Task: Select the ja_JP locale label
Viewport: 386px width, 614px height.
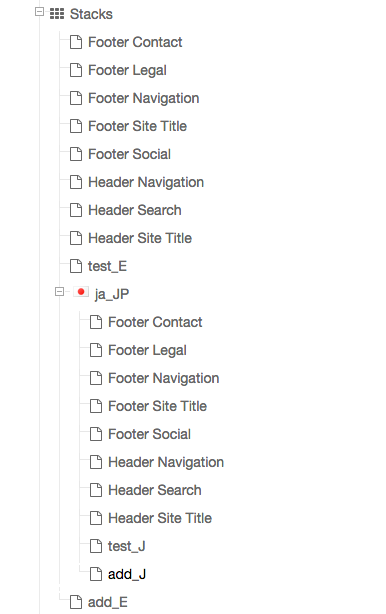Action: pyautogui.click(x=112, y=294)
